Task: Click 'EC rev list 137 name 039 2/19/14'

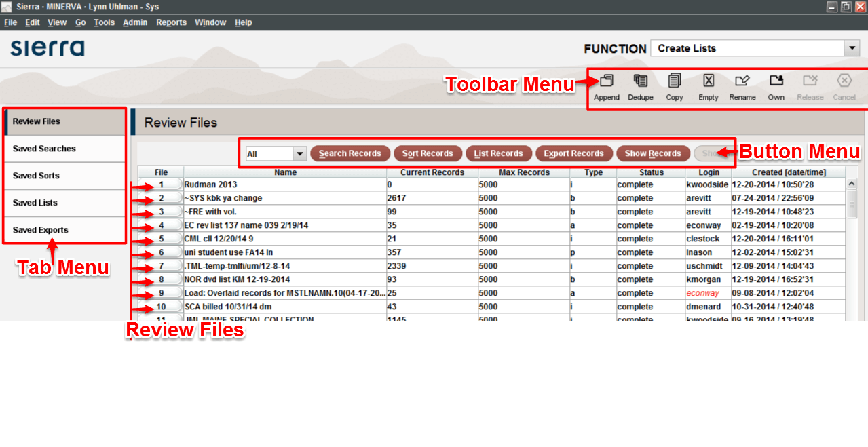Action: [x=247, y=225]
